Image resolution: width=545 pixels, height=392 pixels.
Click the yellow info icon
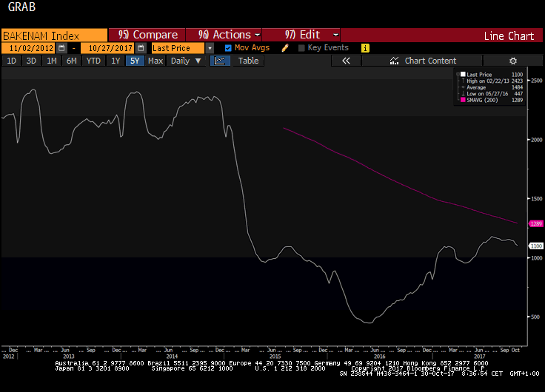[x=365, y=48]
